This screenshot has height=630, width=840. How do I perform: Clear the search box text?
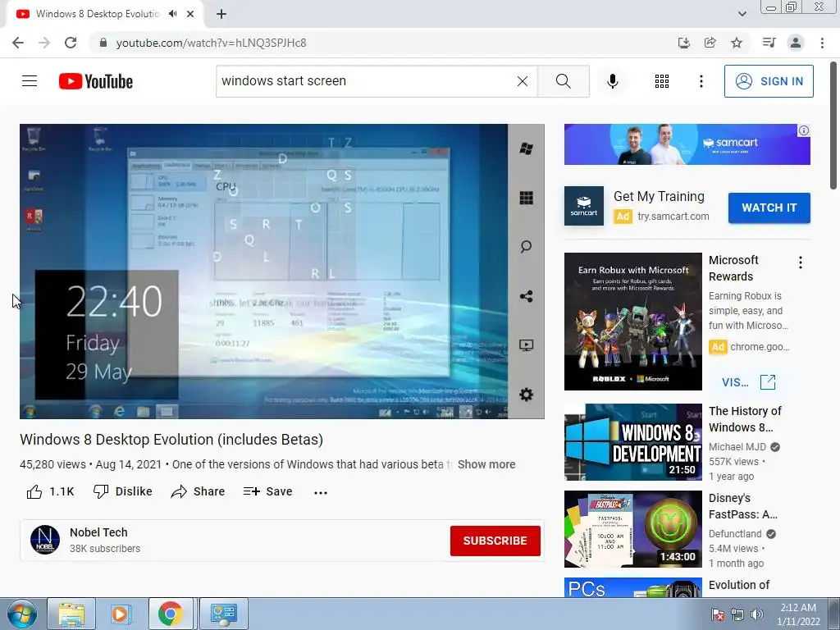[x=523, y=81]
